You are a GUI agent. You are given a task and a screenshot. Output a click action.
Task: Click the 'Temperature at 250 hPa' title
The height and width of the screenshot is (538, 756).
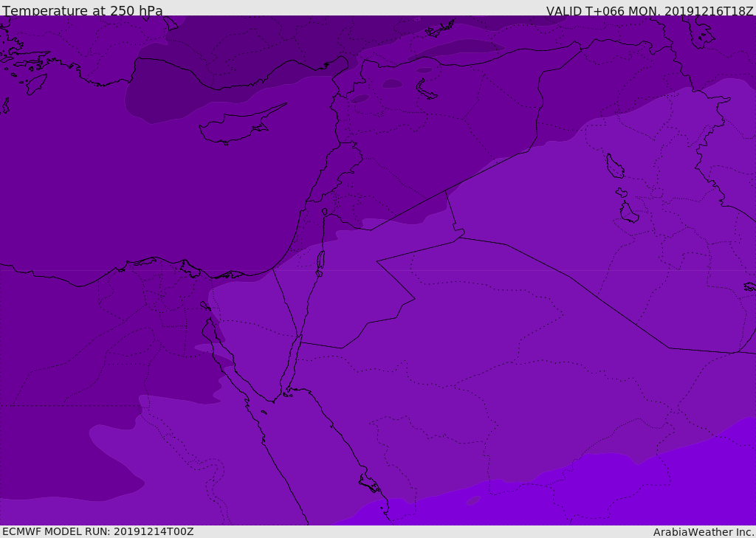point(83,10)
